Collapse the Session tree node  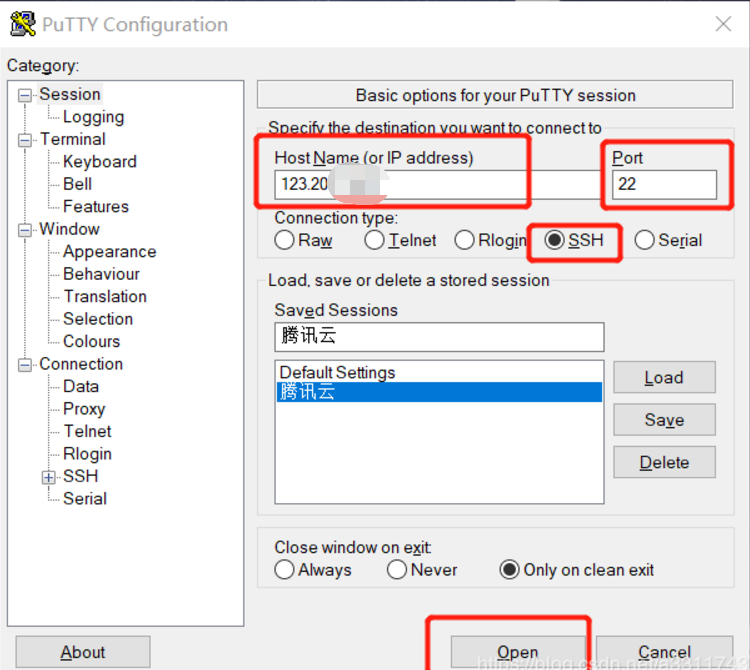[x=24, y=95]
